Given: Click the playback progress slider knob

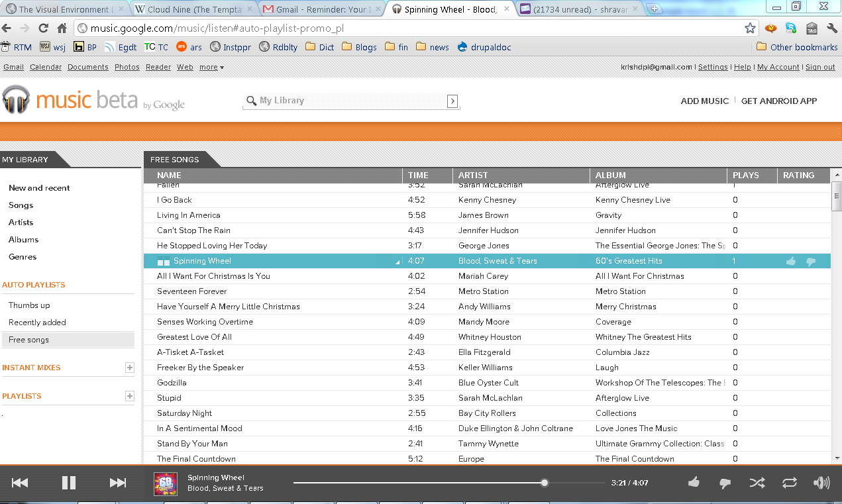Looking at the screenshot, I should coord(545,483).
